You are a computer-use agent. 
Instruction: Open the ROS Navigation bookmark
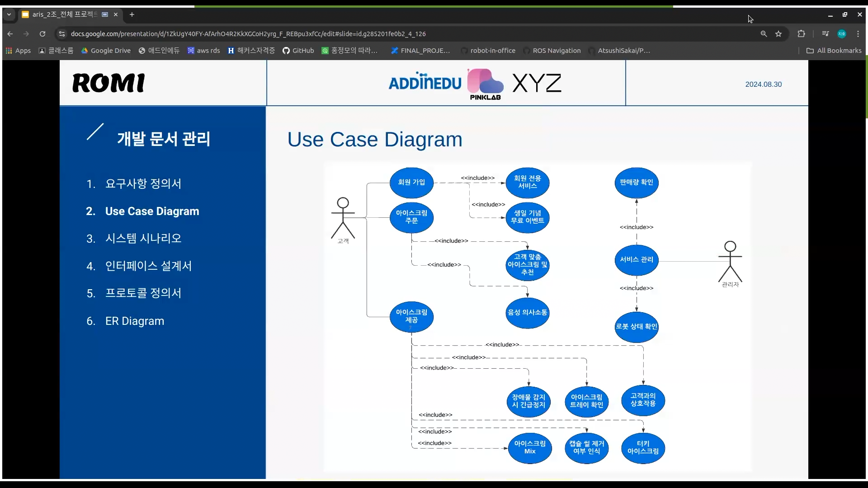click(x=552, y=51)
